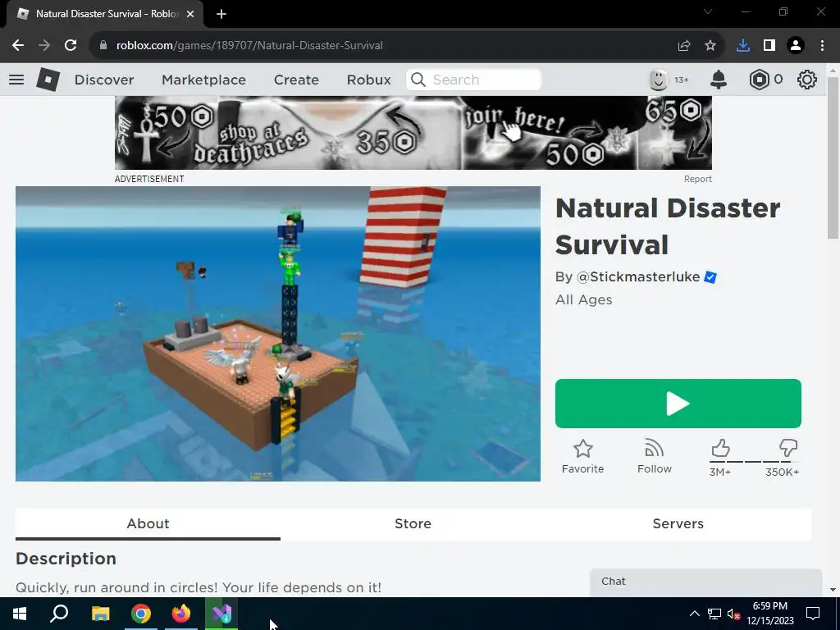Go forward in the browser
The width and height of the screenshot is (840, 630).
click(x=44, y=46)
